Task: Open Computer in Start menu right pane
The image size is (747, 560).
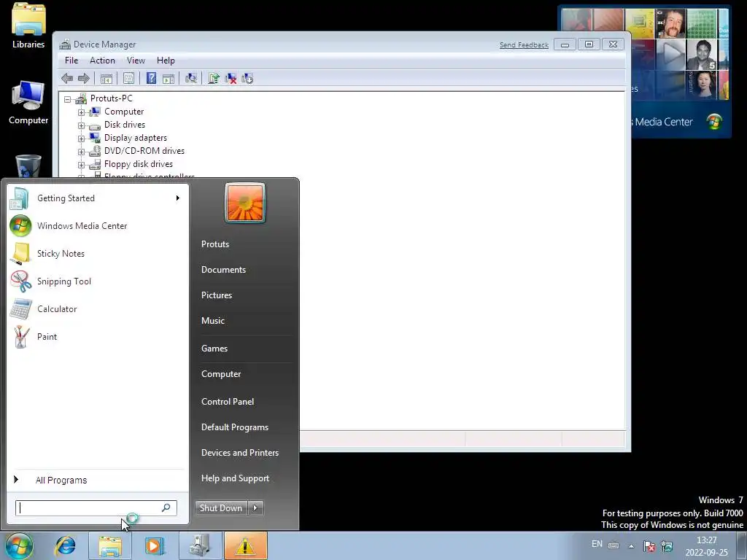Action: tap(221, 374)
